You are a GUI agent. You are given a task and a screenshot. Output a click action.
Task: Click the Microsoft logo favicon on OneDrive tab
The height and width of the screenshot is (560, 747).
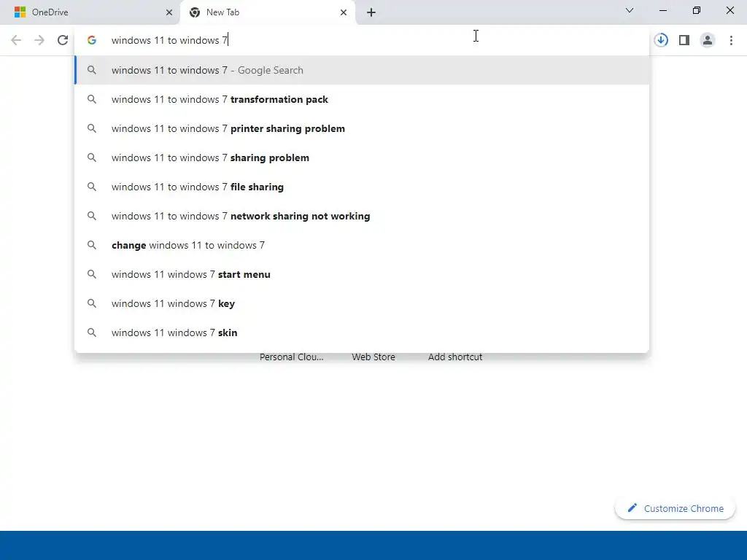tap(20, 12)
